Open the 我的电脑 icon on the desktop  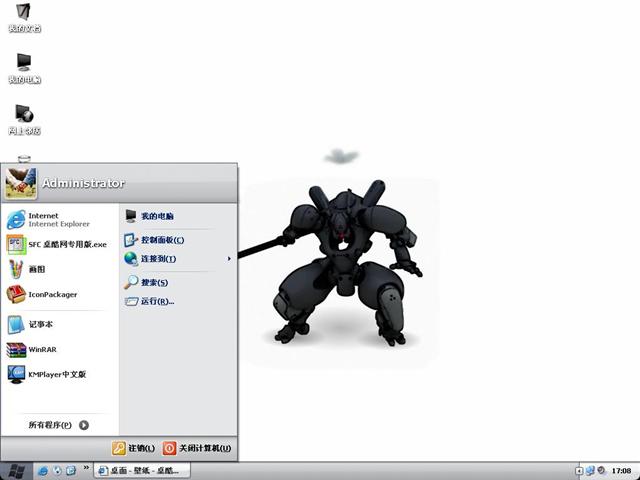[24, 68]
